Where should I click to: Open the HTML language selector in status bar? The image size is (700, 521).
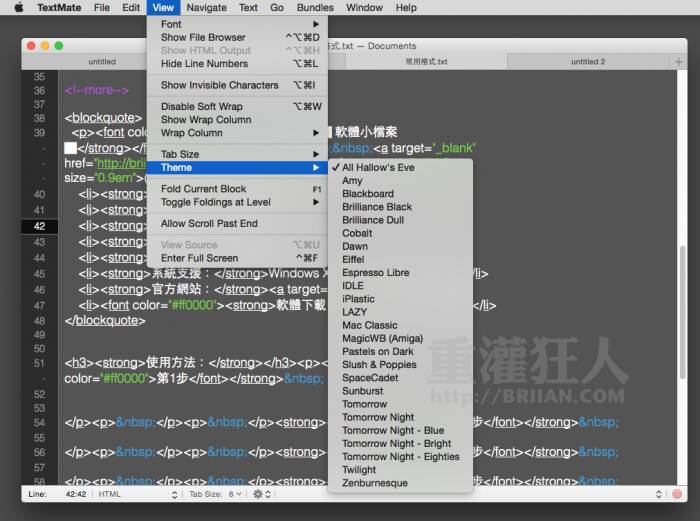pyautogui.click(x=137, y=494)
